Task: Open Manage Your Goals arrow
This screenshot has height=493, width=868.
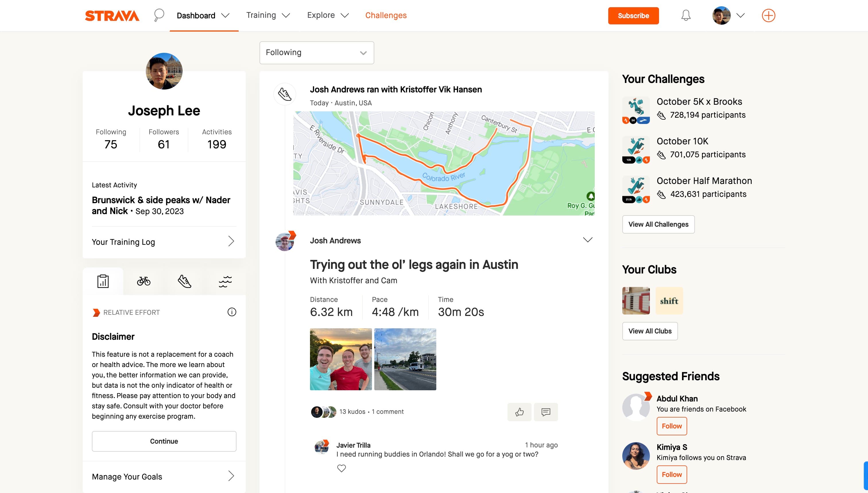Action: pyautogui.click(x=231, y=476)
